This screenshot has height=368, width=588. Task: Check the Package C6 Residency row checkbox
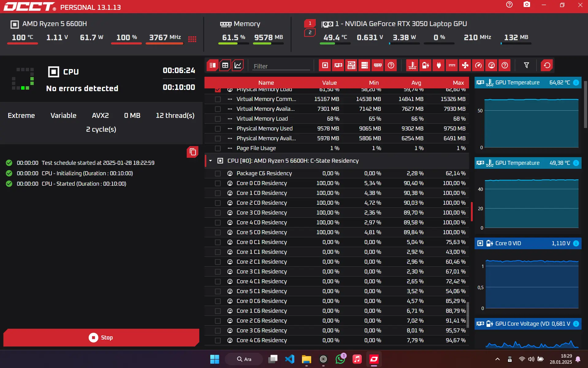click(218, 173)
